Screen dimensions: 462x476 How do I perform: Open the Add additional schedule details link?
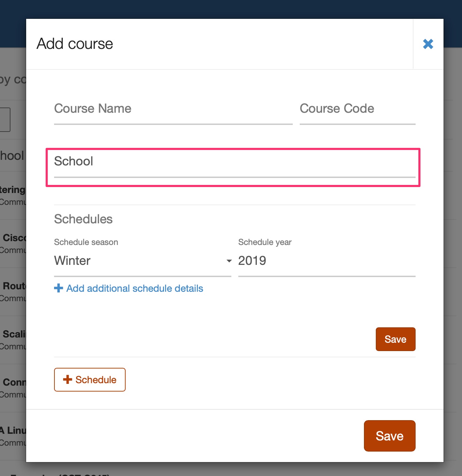135,288
